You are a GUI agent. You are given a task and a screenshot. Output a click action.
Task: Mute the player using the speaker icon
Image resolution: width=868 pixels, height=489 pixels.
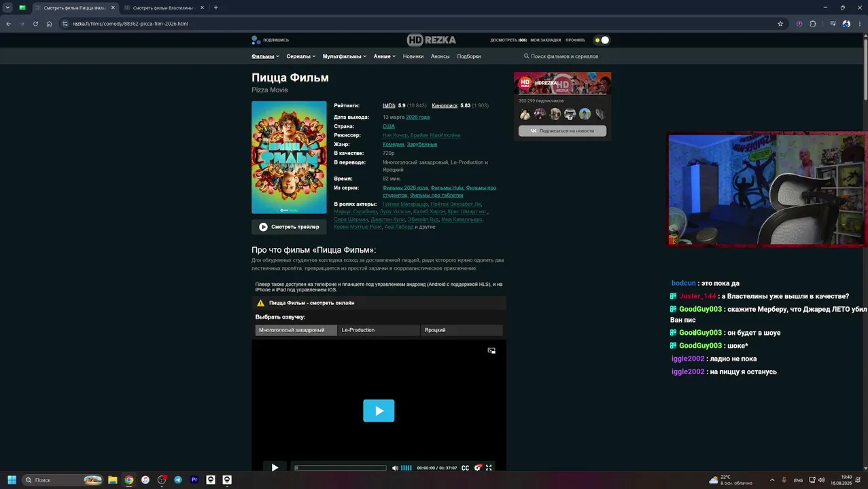coord(395,468)
